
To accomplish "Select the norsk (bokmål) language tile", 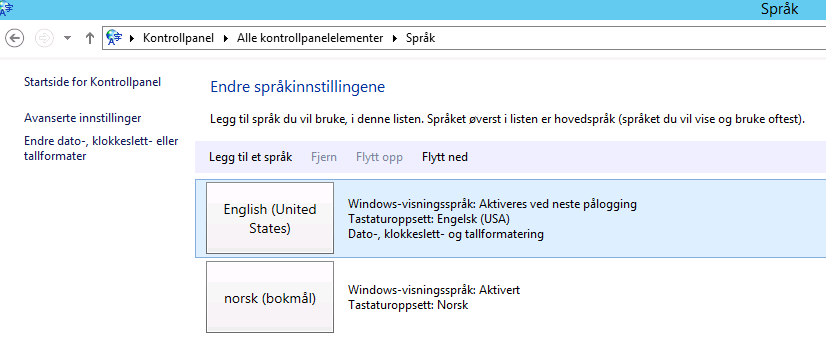I will (270, 297).
